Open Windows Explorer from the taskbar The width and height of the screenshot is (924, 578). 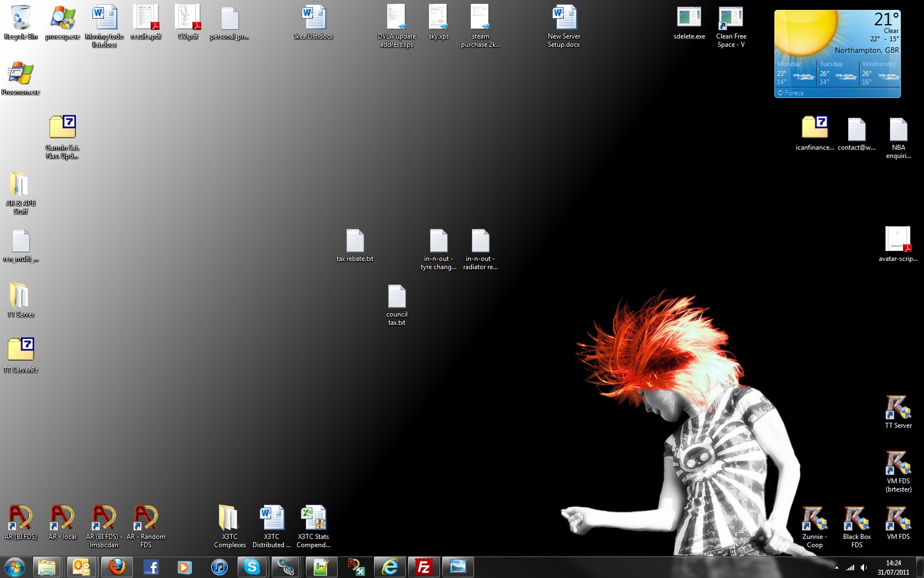tap(47, 567)
